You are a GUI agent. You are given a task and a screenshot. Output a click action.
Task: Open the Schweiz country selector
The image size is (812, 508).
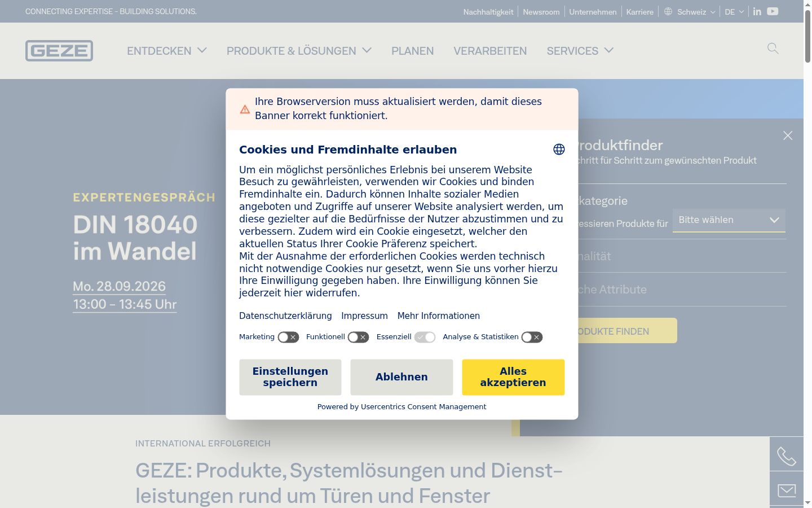pyautogui.click(x=696, y=12)
